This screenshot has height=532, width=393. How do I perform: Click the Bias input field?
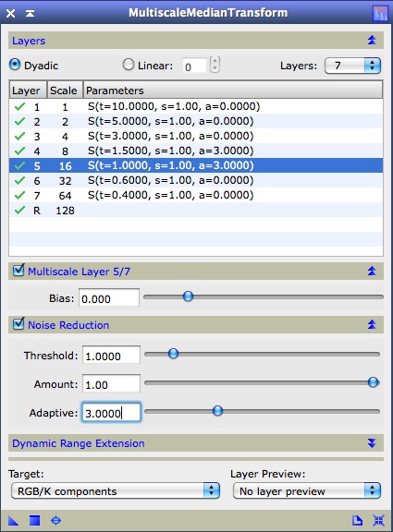pyautogui.click(x=109, y=297)
